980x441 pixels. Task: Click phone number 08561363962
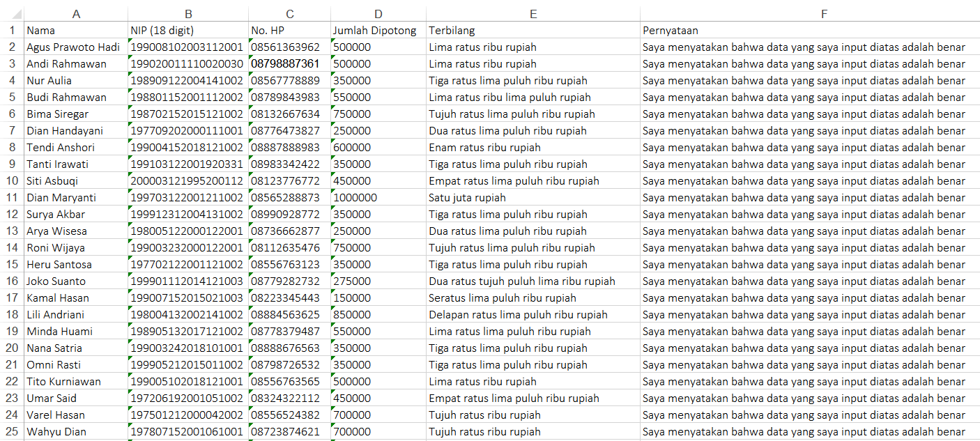[289, 47]
